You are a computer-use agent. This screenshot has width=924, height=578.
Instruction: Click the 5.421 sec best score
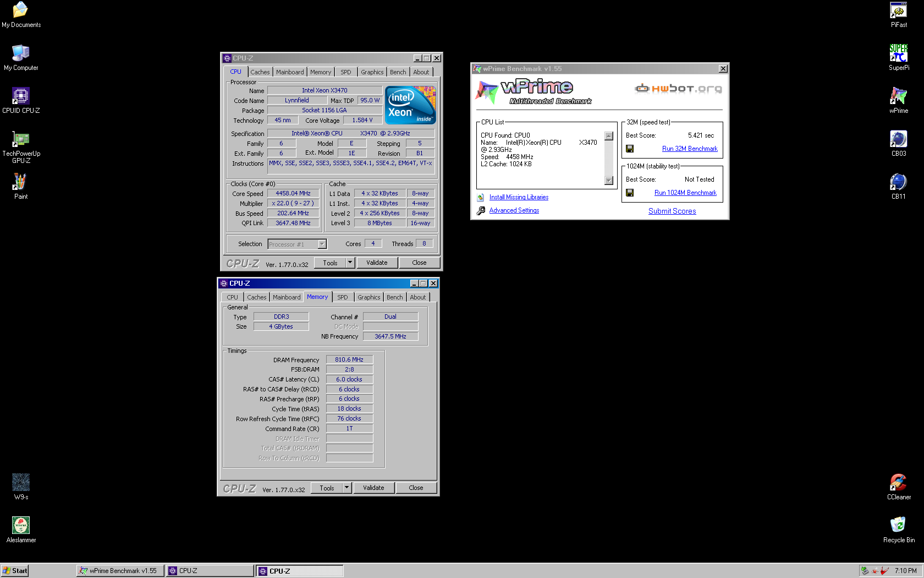point(701,135)
